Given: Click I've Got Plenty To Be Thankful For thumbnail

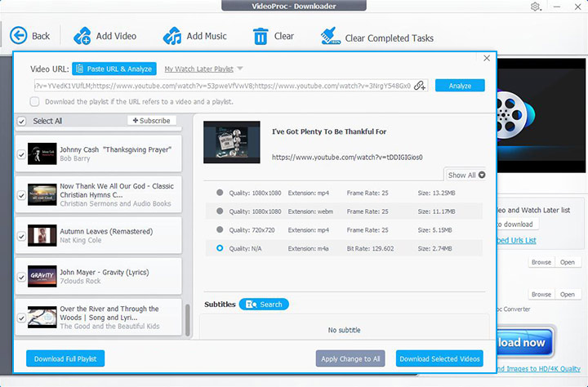Looking at the screenshot, I should tap(232, 142).
